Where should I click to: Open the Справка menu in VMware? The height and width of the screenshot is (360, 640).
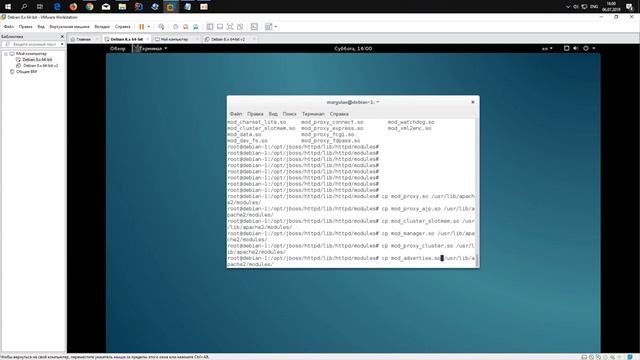(x=122, y=27)
